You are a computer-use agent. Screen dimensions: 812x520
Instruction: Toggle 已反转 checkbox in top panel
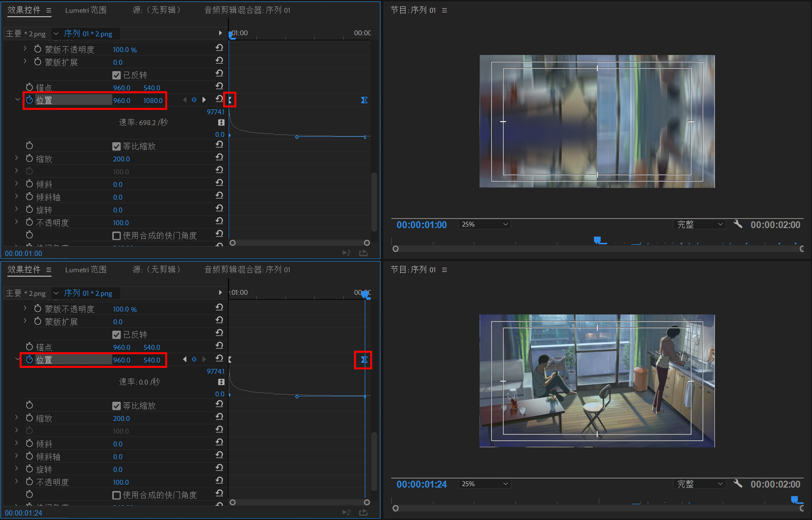pyautogui.click(x=116, y=75)
